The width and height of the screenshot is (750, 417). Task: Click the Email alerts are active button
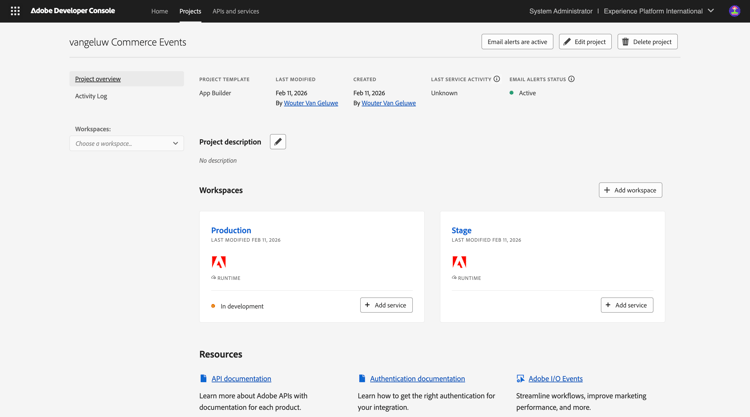(517, 42)
